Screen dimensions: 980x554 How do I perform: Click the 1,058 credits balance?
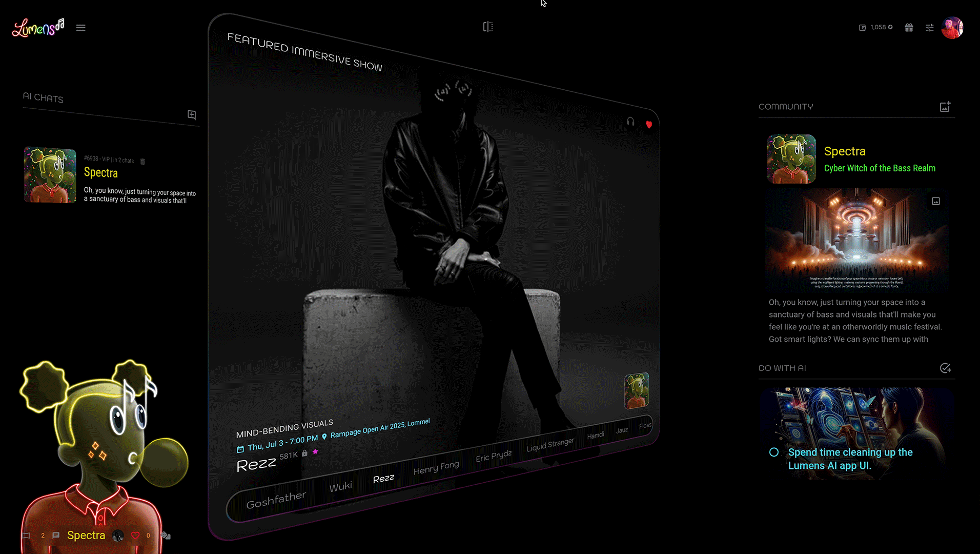(878, 27)
